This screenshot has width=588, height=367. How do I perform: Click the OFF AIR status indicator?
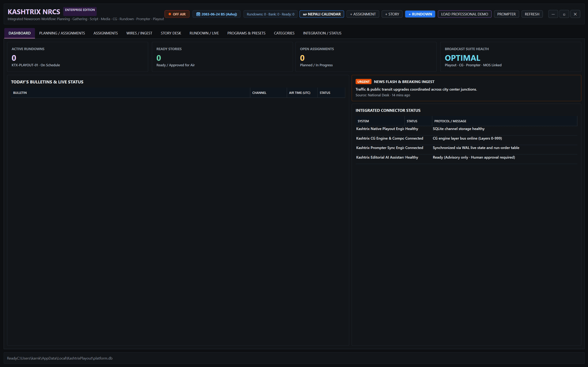pyautogui.click(x=177, y=14)
